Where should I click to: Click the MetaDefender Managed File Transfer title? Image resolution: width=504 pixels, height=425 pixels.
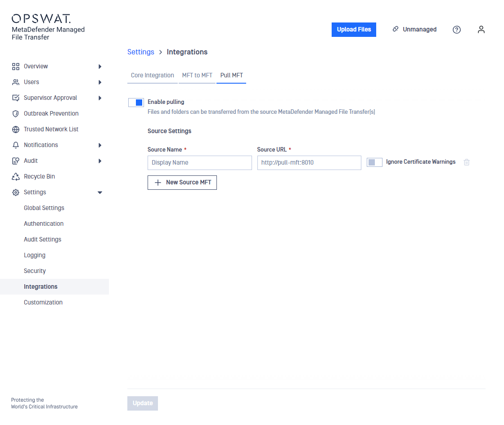pyautogui.click(x=48, y=33)
